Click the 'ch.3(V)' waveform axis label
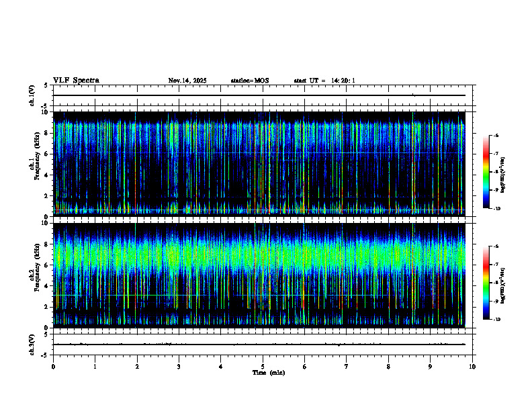 point(32,345)
